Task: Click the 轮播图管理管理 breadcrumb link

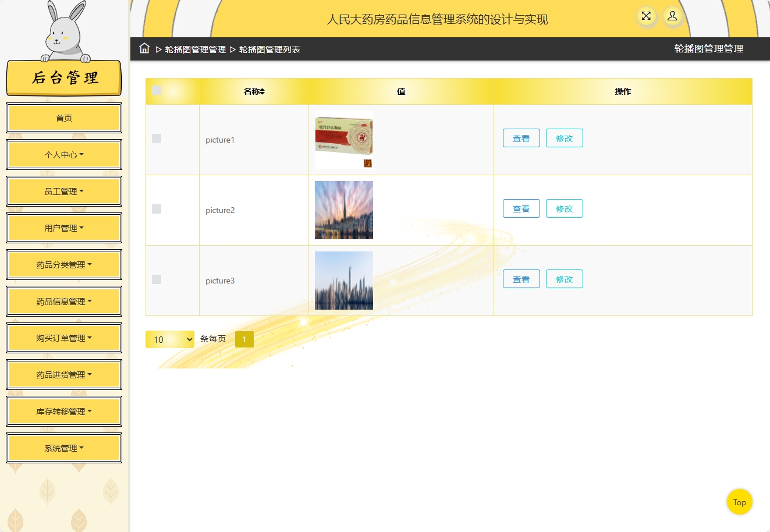Action: [x=196, y=49]
